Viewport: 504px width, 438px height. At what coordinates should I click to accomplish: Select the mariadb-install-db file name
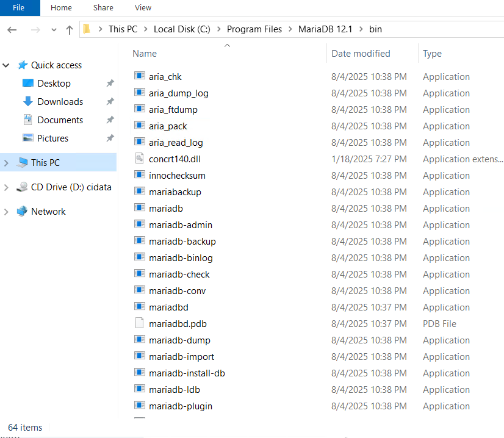point(187,373)
